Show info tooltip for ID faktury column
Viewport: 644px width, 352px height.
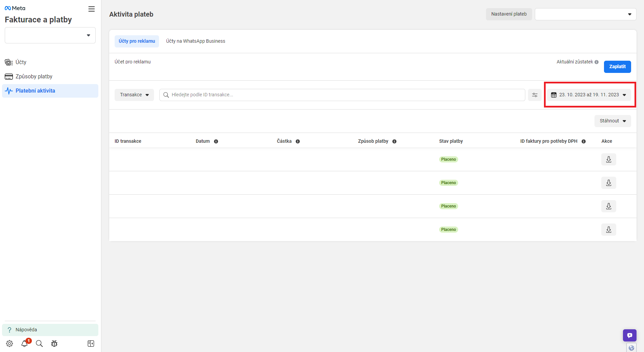[584, 141]
